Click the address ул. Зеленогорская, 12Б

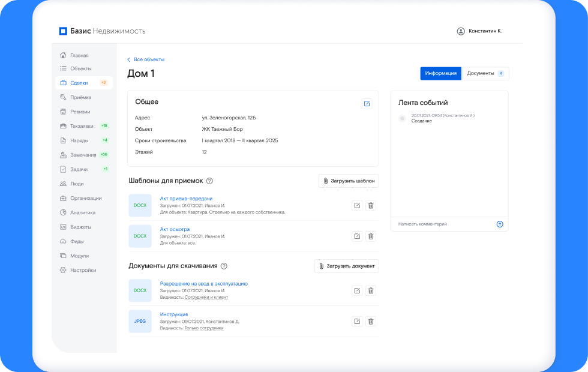[x=229, y=118]
